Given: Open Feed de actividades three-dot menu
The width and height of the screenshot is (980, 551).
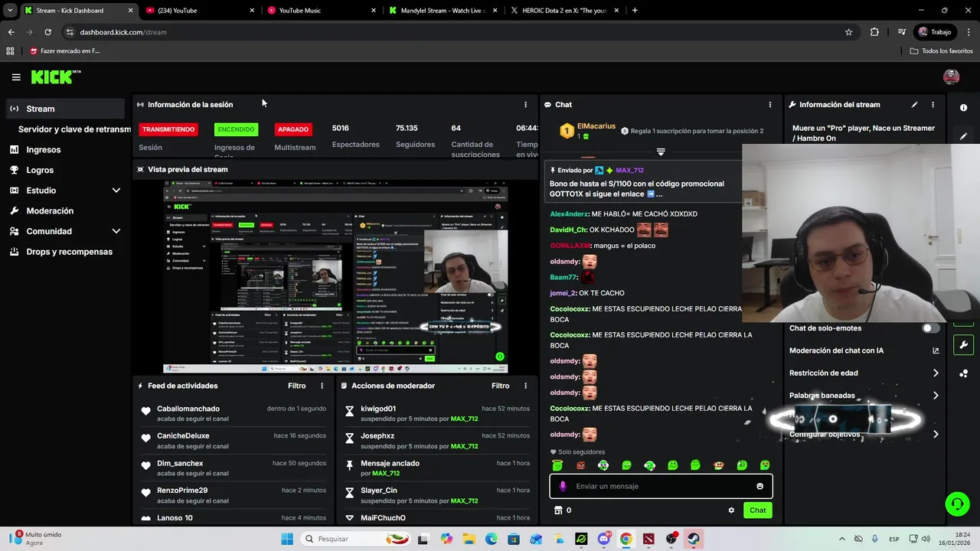Looking at the screenshot, I should [x=322, y=386].
